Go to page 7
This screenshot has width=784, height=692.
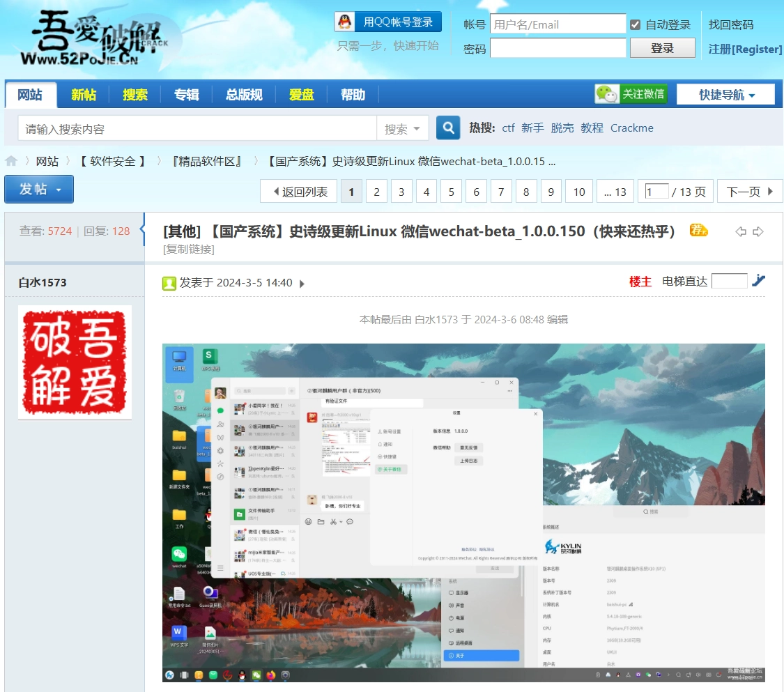pyautogui.click(x=501, y=192)
